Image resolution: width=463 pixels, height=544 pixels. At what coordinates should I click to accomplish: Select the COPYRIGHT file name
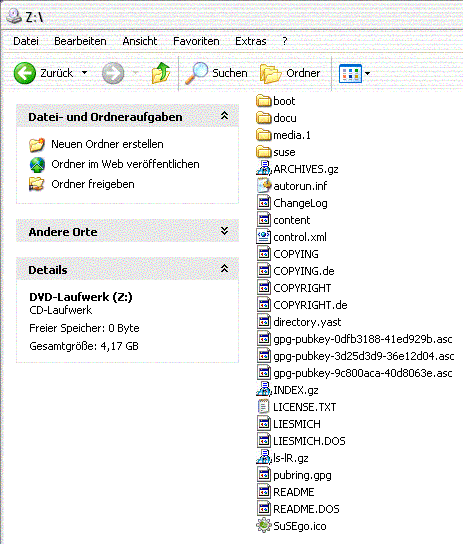click(302, 288)
